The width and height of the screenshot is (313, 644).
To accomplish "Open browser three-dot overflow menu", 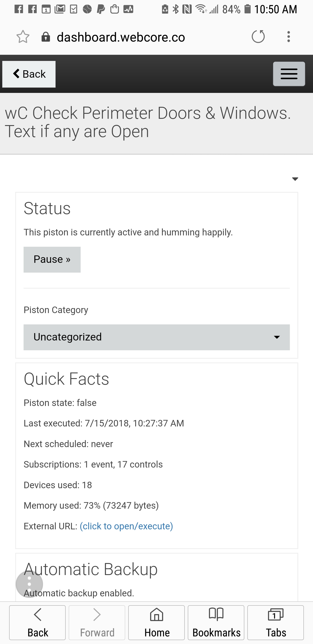I will click(x=288, y=37).
